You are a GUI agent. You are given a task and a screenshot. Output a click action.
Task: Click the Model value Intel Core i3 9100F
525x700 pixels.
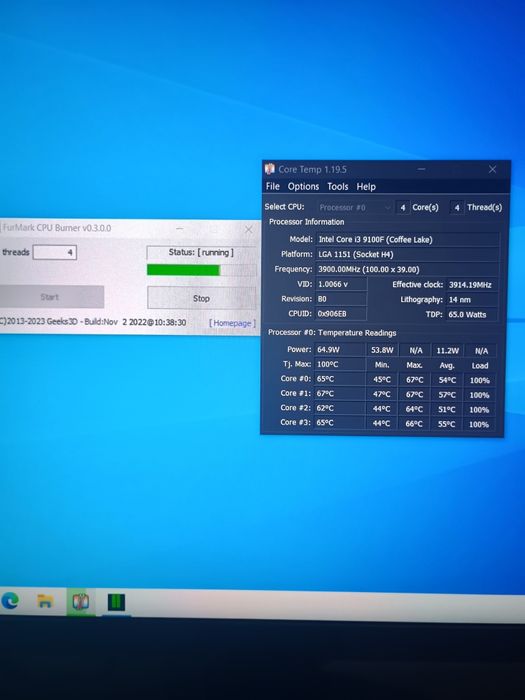pos(407,239)
